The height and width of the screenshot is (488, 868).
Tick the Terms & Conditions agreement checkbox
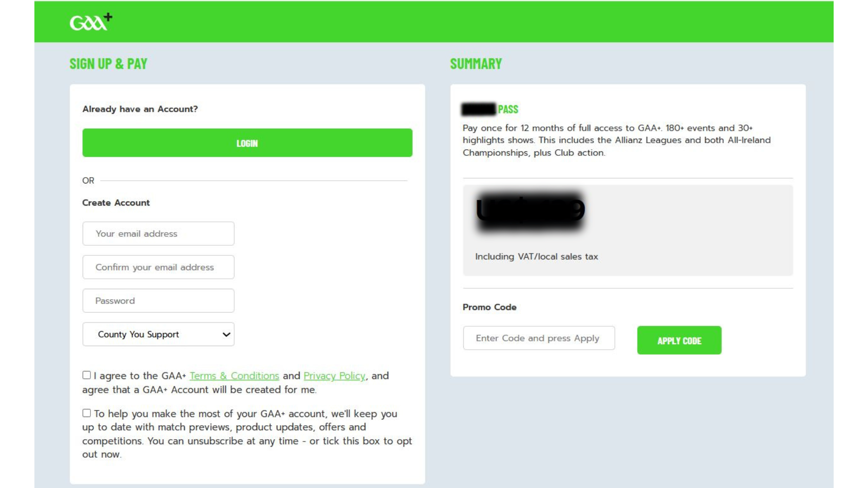[x=87, y=375]
